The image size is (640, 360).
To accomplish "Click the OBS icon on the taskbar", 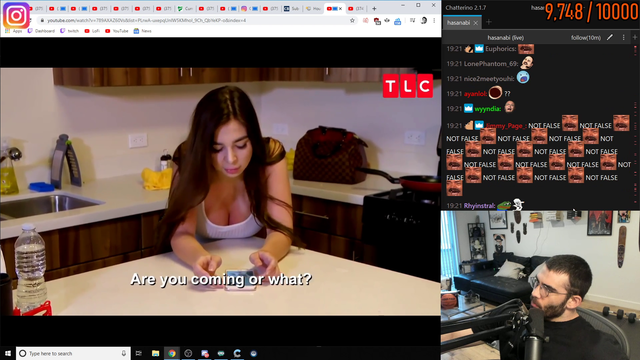I will (x=188, y=353).
